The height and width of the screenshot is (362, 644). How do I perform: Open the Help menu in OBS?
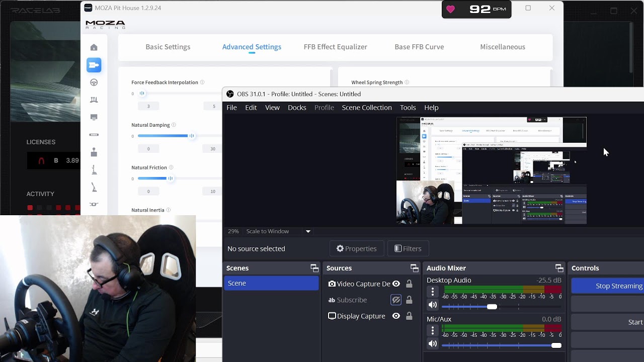tap(431, 108)
